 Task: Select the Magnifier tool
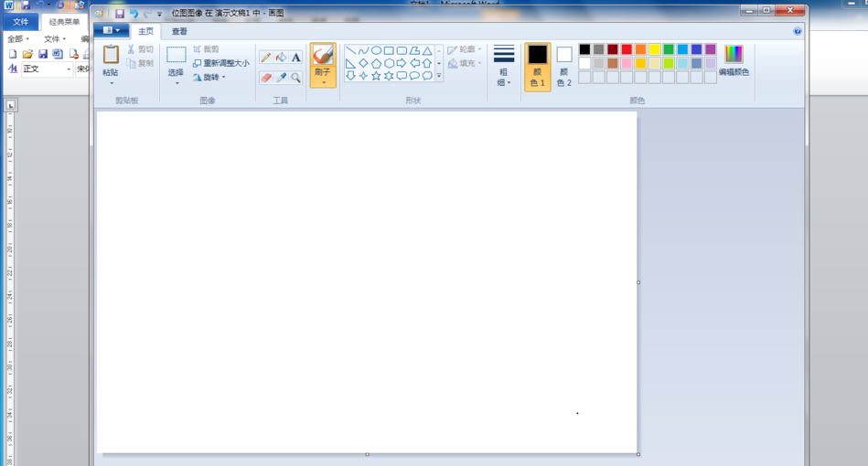click(x=296, y=78)
